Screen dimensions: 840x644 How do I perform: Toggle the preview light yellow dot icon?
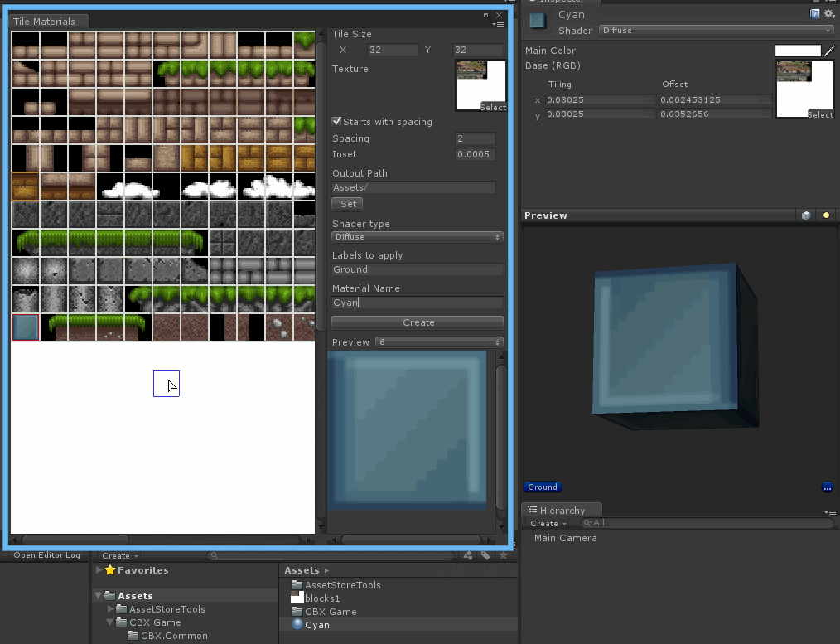(x=826, y=215)
